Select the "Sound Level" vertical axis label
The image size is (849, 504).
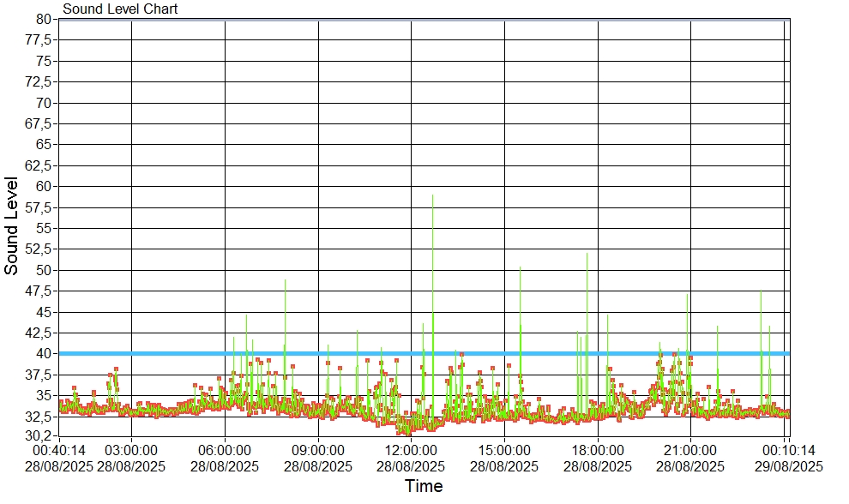12,226
